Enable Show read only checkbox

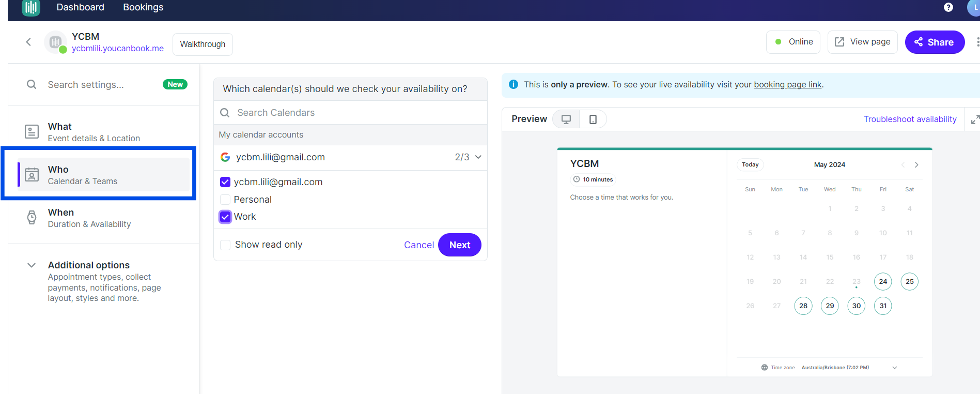[225, 245]
